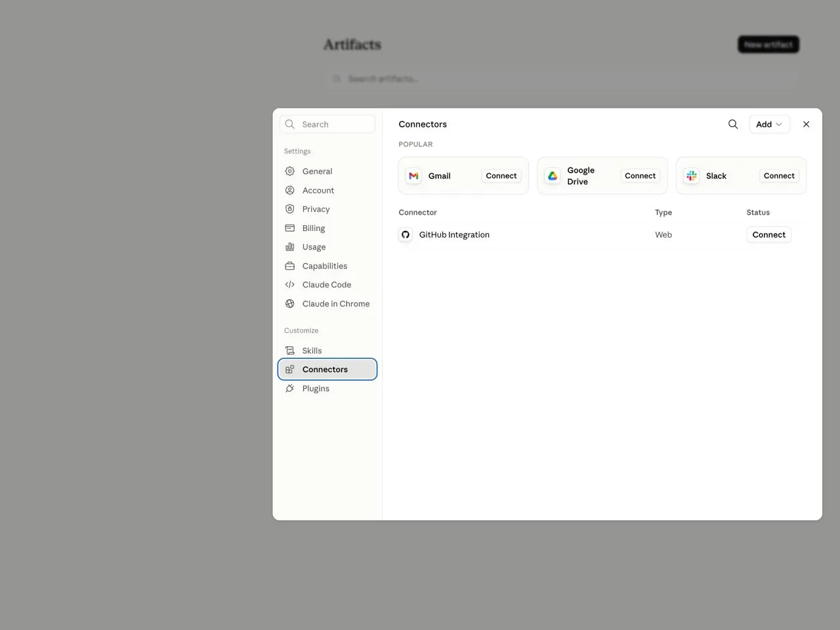Click the Billing card icon

coord(290,228)
